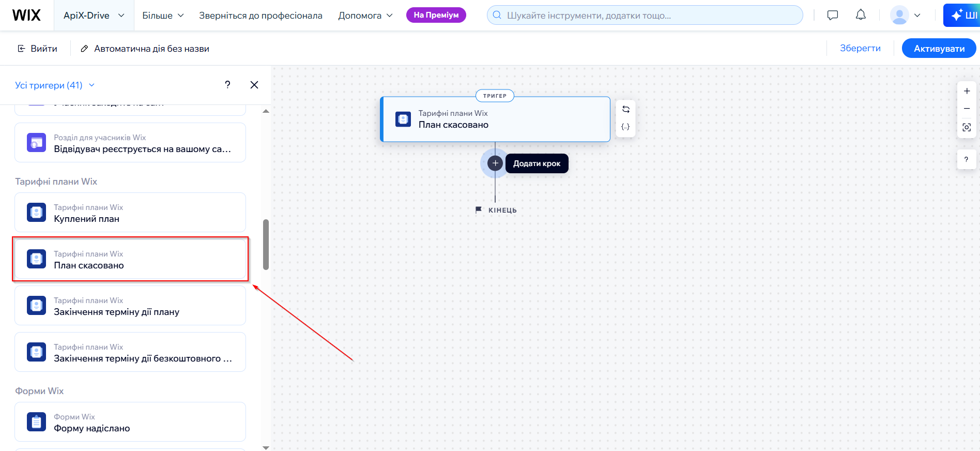Screen dimensions: 980x451
Task: Click the triggers list scrollbar thumb
Action: (266, 245)
